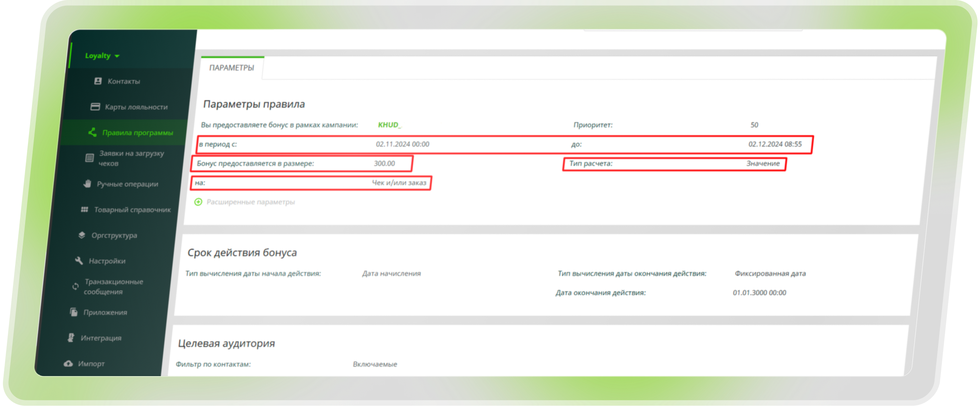Open the KHUD_ campaign link

pyautogui.click(x=389, y=125)
